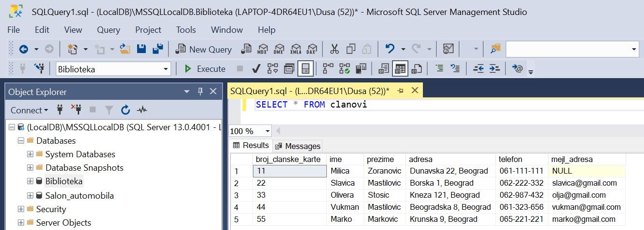The height and width of the screenshot is (230, 644).
Task: Click the Change Connection icon
Action: click(39, 68)
